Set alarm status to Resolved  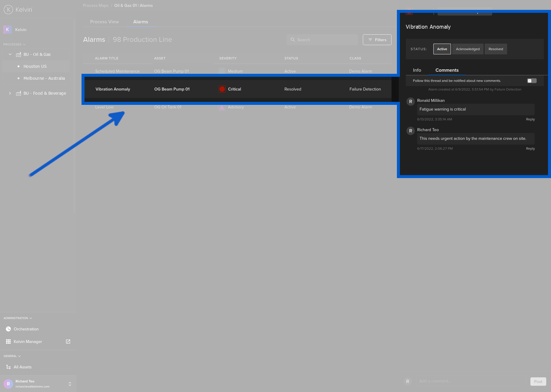(495, 49)
